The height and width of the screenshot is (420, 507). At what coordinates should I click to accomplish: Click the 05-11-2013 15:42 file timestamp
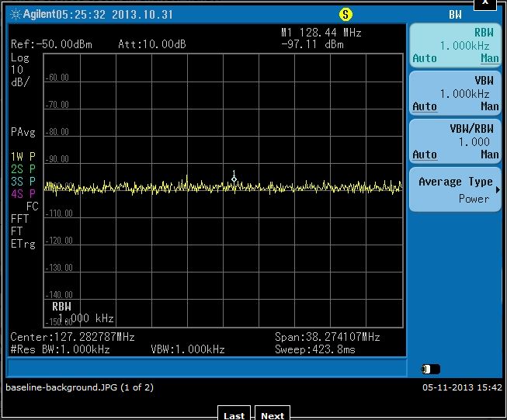(x=462, y=387)
